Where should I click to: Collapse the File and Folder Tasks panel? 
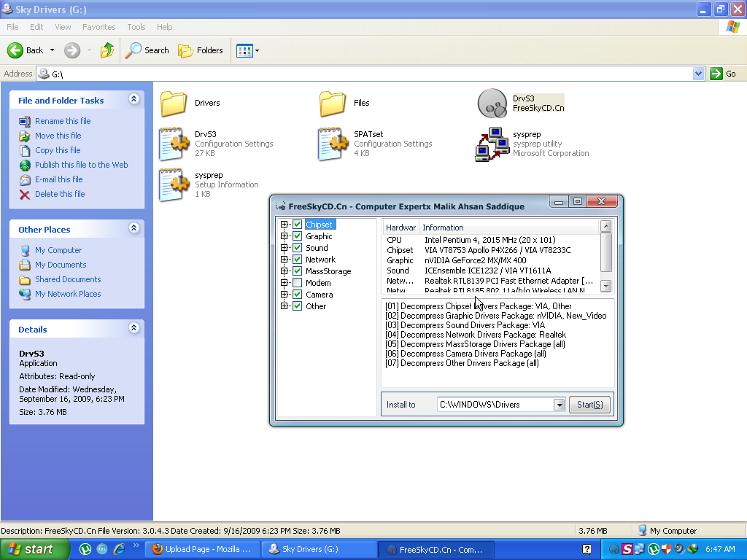pyautogui.click(x=133, y=99)
